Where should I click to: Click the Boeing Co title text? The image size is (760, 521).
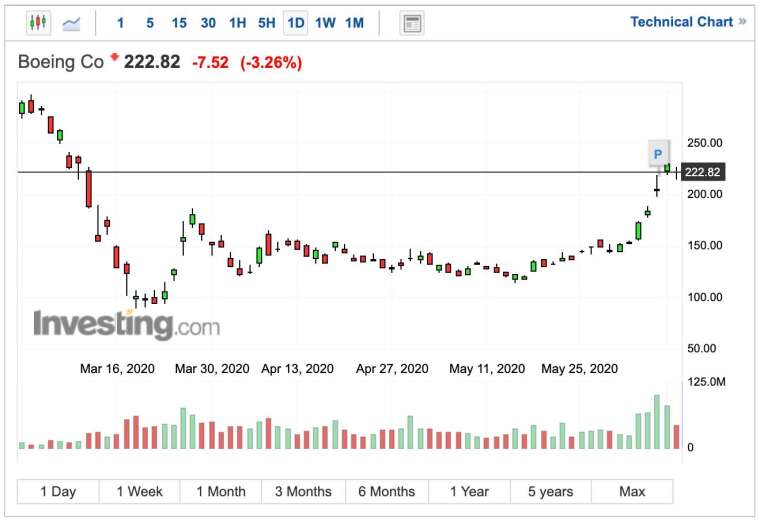tap(61, 62)
